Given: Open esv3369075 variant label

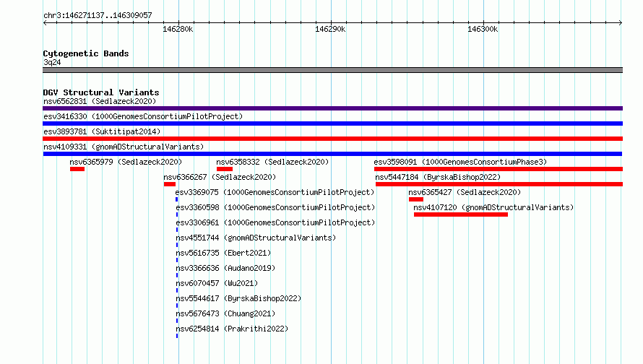Looking at the screenshot, I should 275,192.
